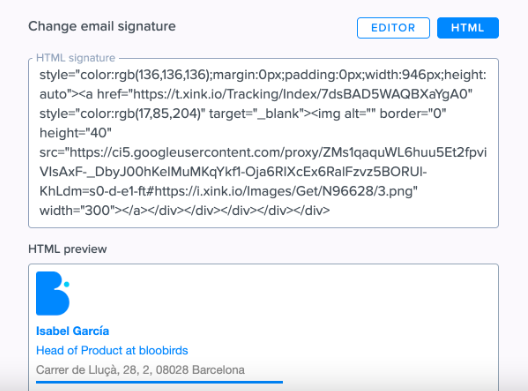Select the HTML view button
The width and height of the screenshot is (528, 391).
tap(468, 28)
